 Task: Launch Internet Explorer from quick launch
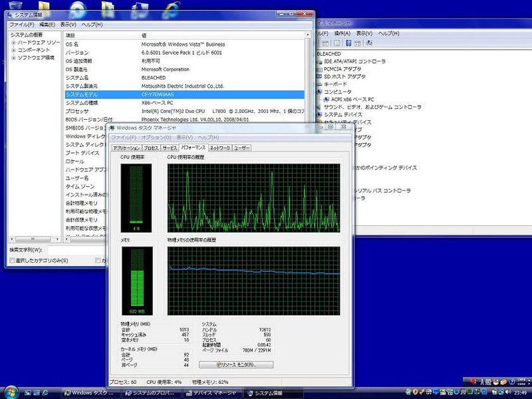pos(45,393)
